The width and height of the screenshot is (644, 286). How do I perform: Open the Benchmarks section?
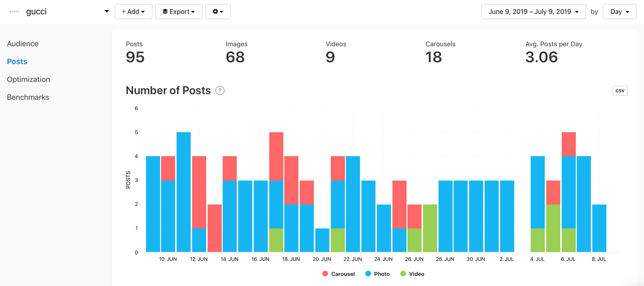pos(28,97)
